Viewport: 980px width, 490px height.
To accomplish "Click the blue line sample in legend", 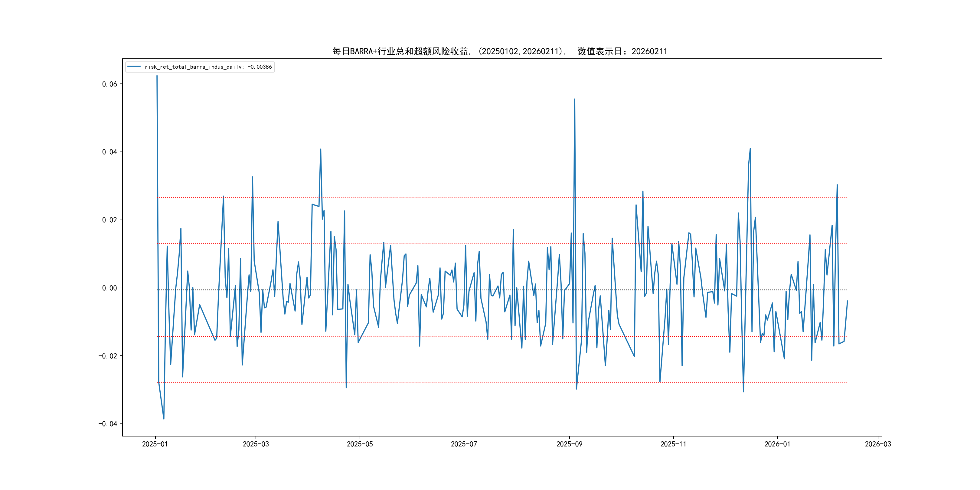I will tap(134, 67).
